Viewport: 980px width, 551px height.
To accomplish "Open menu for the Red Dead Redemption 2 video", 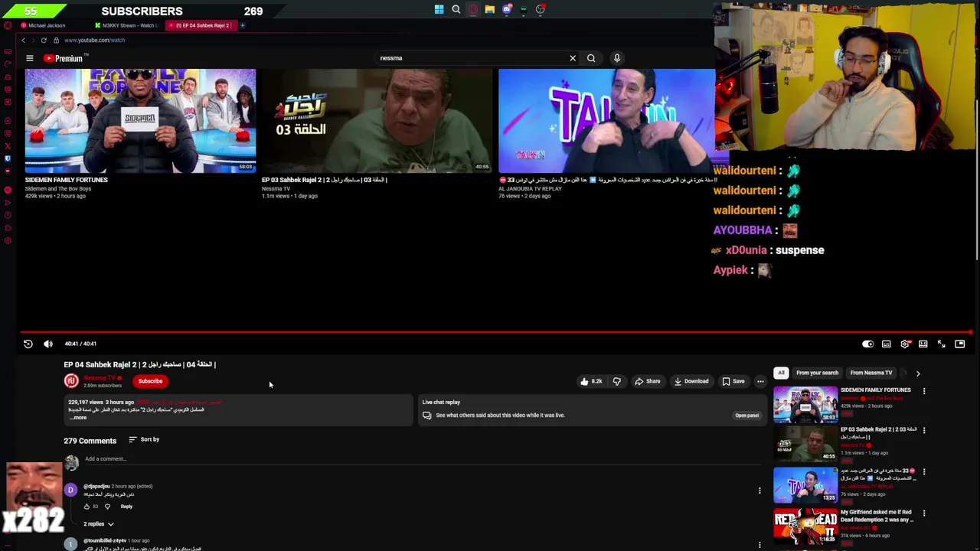I will coord(924,513).
